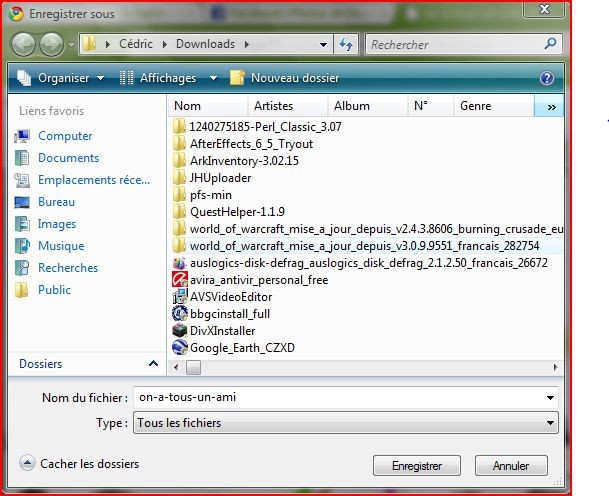Screen dimensions: 609x496
Task: Show more columns with double chevron
Action: (x=552, y=107)
